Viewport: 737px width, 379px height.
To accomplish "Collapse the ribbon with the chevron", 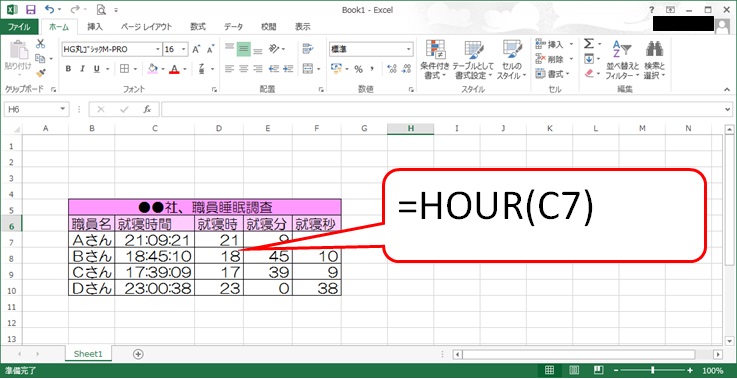I will click(x=728, y=89).
